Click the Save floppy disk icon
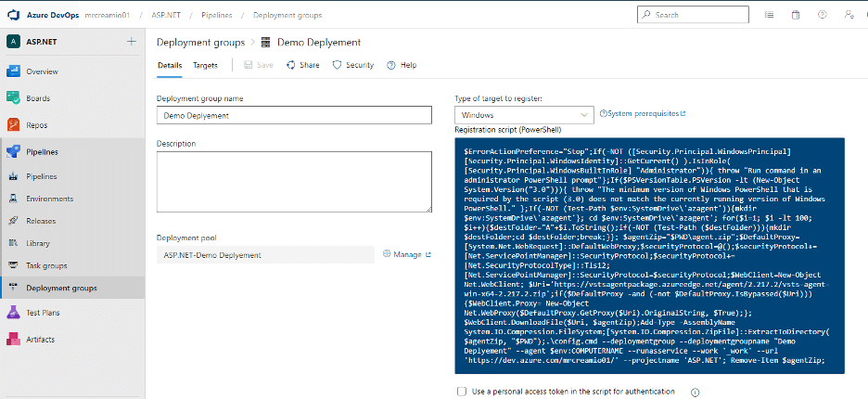Screen dimensions: 868x399 tap(249, 65)
